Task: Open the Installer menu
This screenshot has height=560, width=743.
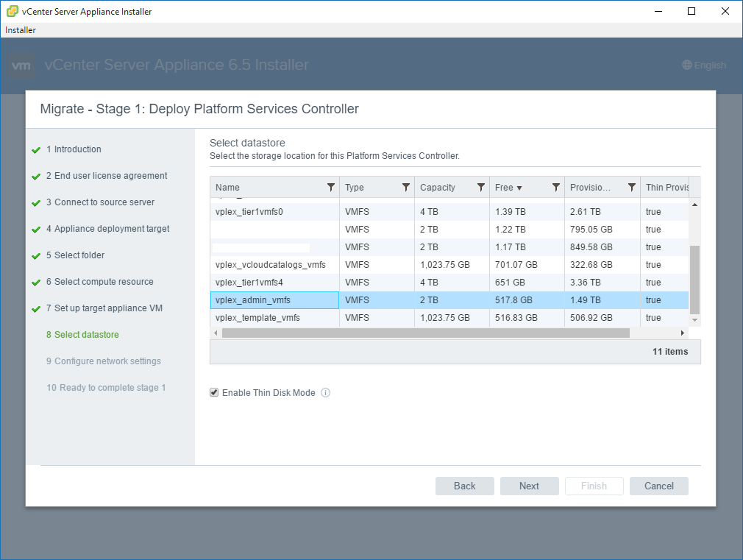Action: pyautogui.click(x=21, y=30)
